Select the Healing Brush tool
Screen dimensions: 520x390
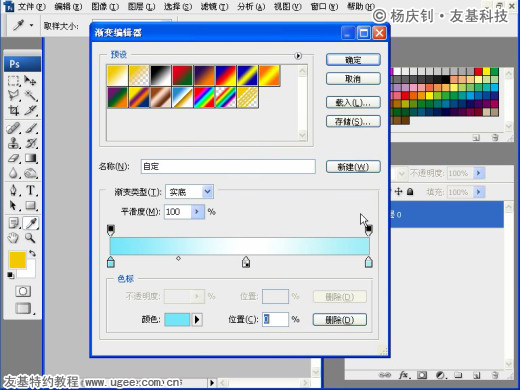click(x=13, y=128)
